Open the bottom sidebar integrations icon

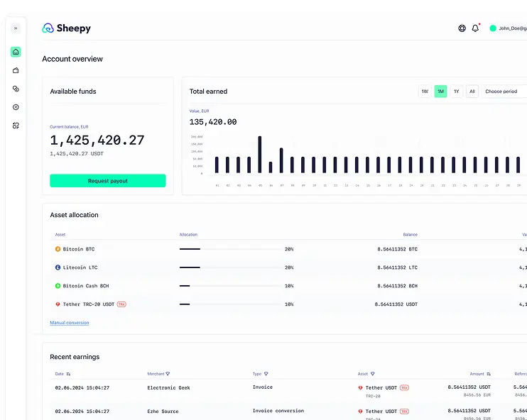point(16,126)
